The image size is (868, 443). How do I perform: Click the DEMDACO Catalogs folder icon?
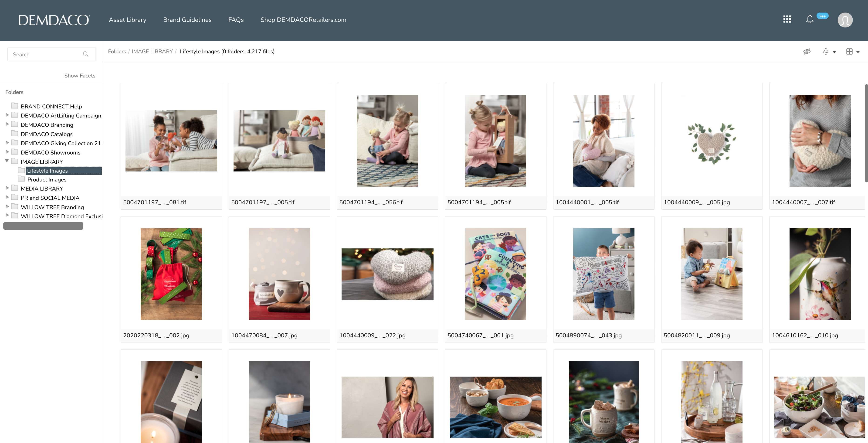tap(14, 133)
